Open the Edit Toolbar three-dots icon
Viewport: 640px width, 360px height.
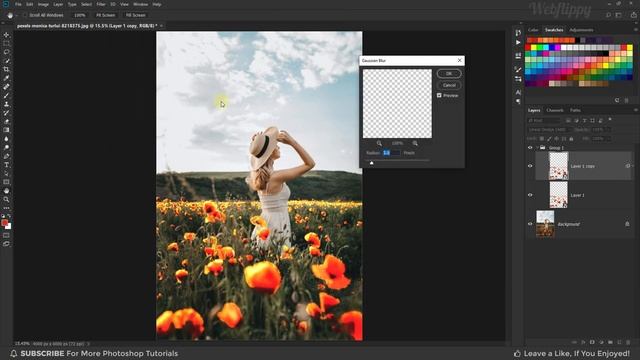point(7,208)
